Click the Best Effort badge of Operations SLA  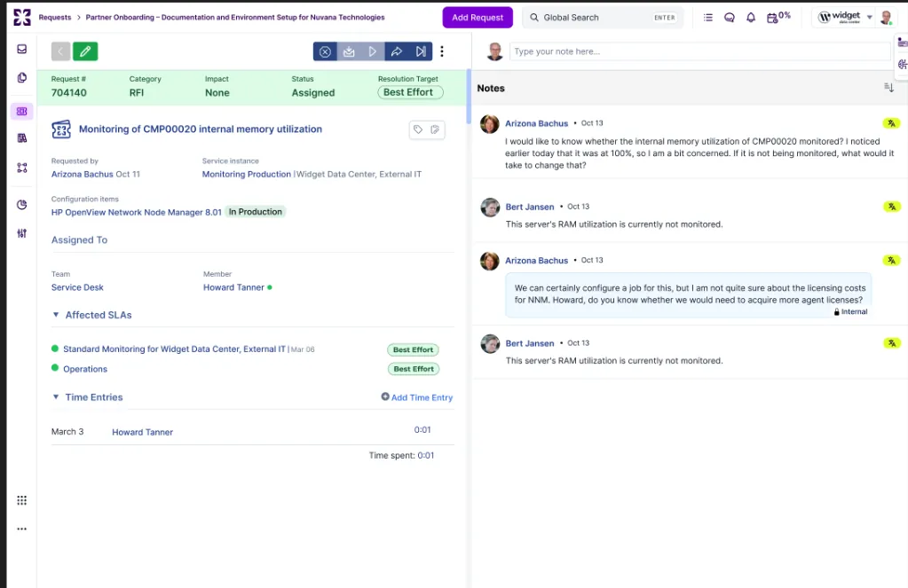point(414,369)
